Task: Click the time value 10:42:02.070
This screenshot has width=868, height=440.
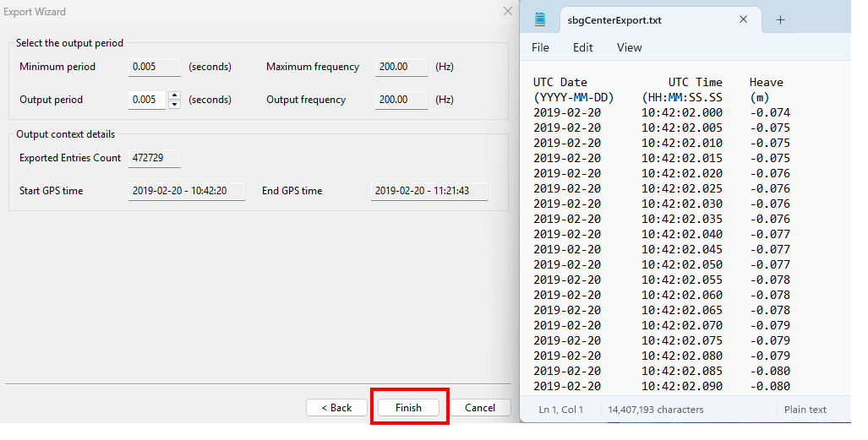Action: [682, 325]
